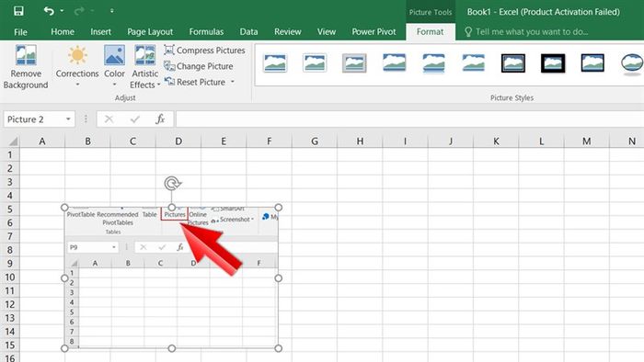Apply the first picture style thumbnail
644x362 pixels.
[x=275, y=63]
